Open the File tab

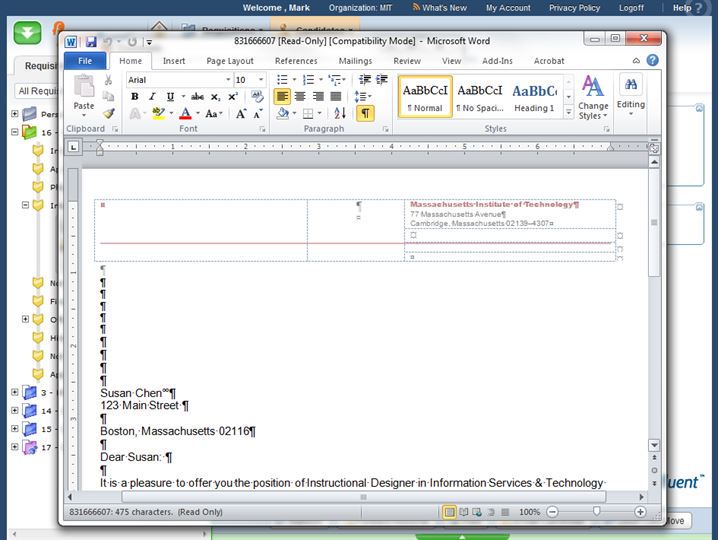85,61
